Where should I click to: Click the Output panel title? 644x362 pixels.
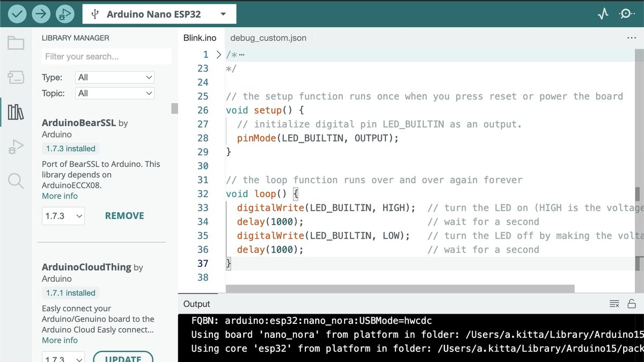(197, 304)
